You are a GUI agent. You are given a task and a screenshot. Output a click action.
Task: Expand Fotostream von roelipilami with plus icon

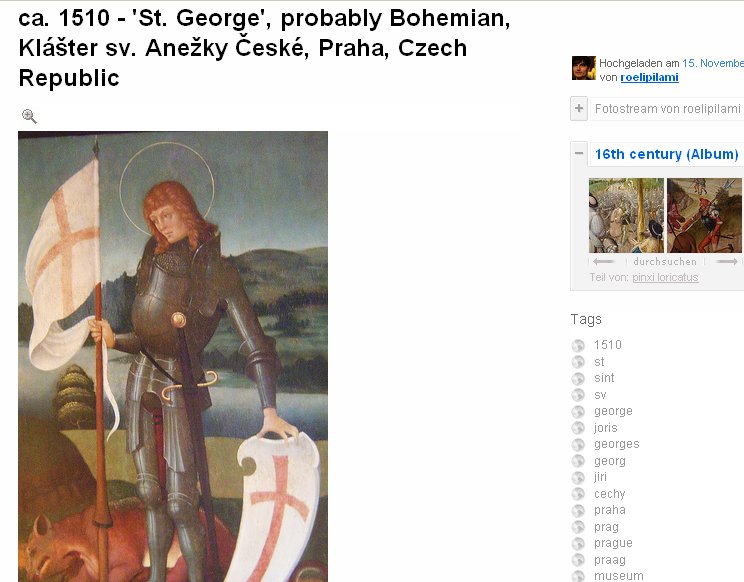pos(579,109)
